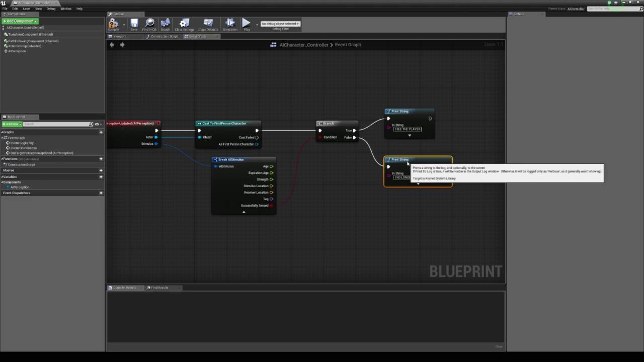The height and width of the screenshot is (362, 644).
Task: Add a new event dispatcher with the plus icon
Action: click(x=101, y=193)
